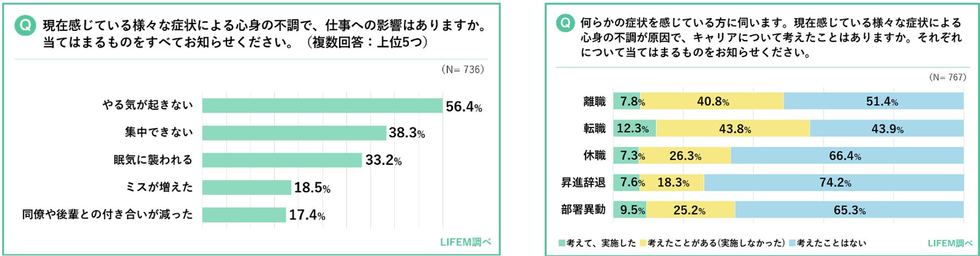Click the blue legend swatch for 考えたことはない
Image resolution: width=980 pixels, height=256 pixels.
792,243
